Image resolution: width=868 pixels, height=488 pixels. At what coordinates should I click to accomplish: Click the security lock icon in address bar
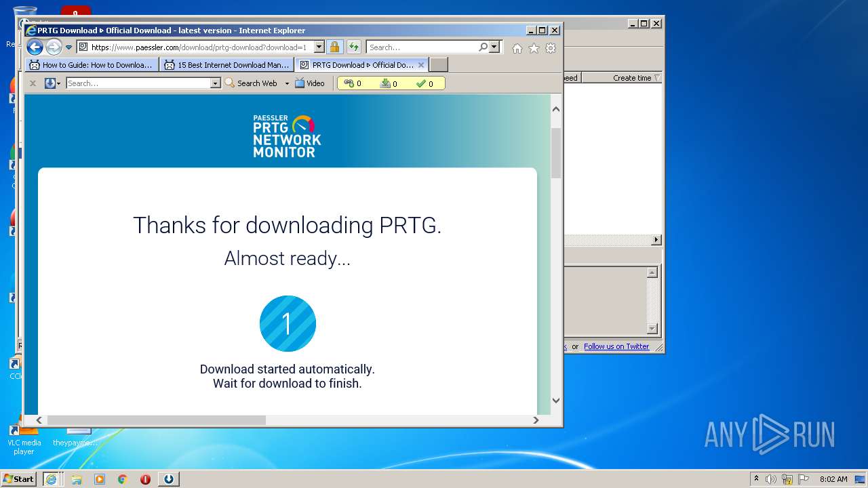tap(334, 47)
